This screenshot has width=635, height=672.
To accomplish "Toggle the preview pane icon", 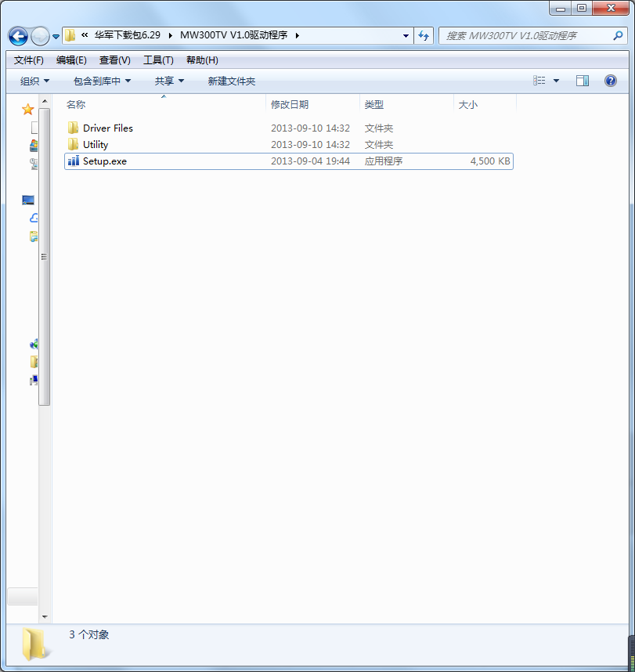I will click(x=582, y=81).
